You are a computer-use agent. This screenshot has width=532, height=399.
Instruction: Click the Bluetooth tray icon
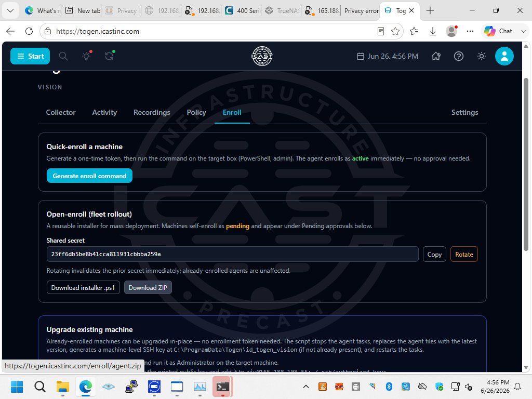point(389,387)
